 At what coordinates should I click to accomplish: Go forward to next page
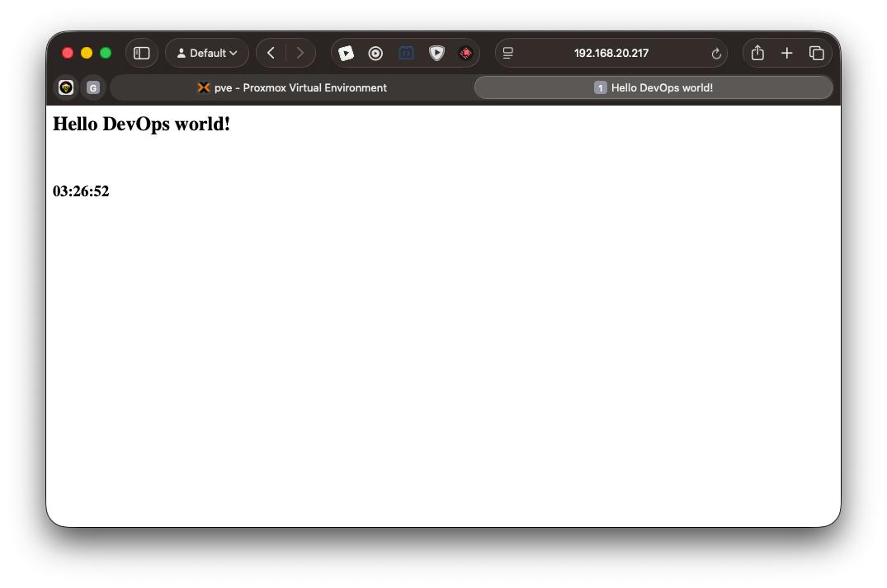[x=300, y=53]
